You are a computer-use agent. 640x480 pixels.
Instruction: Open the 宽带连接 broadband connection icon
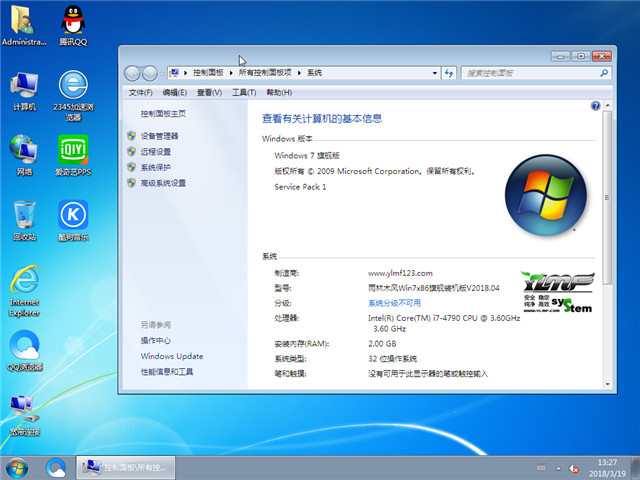tap(24, 416)
